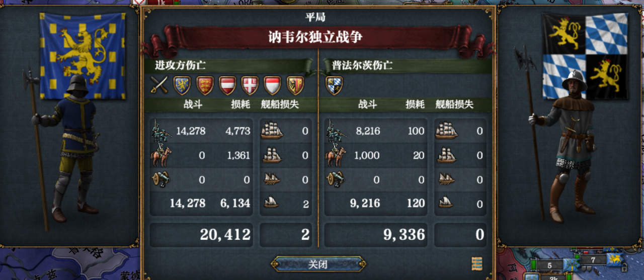Click the attacker infantry icon
644x280 pixels.
pyautogui.click(x=162, y=131)
